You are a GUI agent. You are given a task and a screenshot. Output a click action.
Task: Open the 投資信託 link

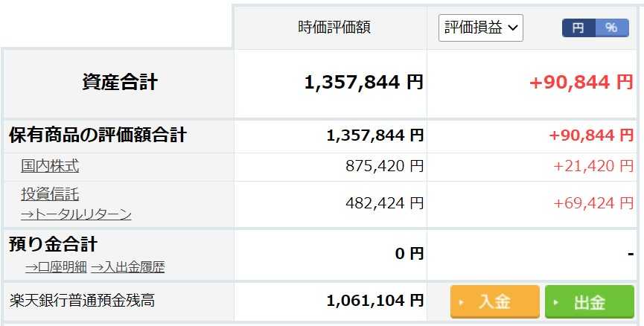pos(50,194)
